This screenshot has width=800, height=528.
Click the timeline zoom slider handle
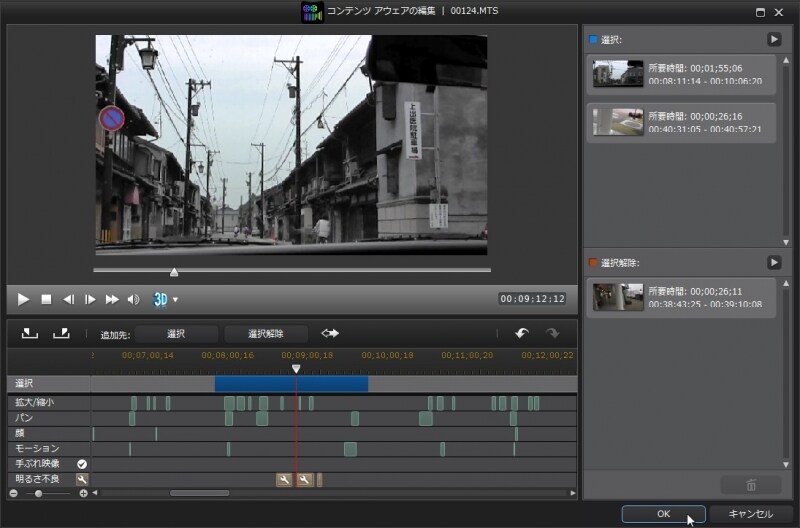[39, 493]
